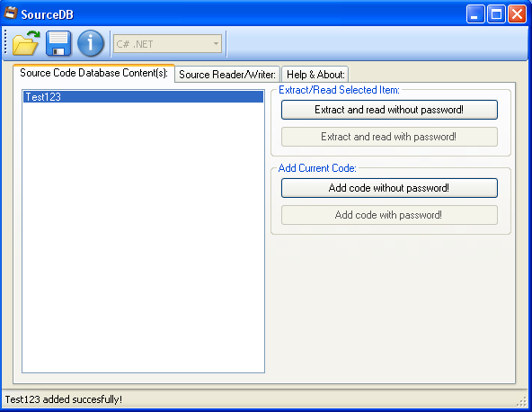
Task: Minimize the SourceDB window
Action: [475, 14]
